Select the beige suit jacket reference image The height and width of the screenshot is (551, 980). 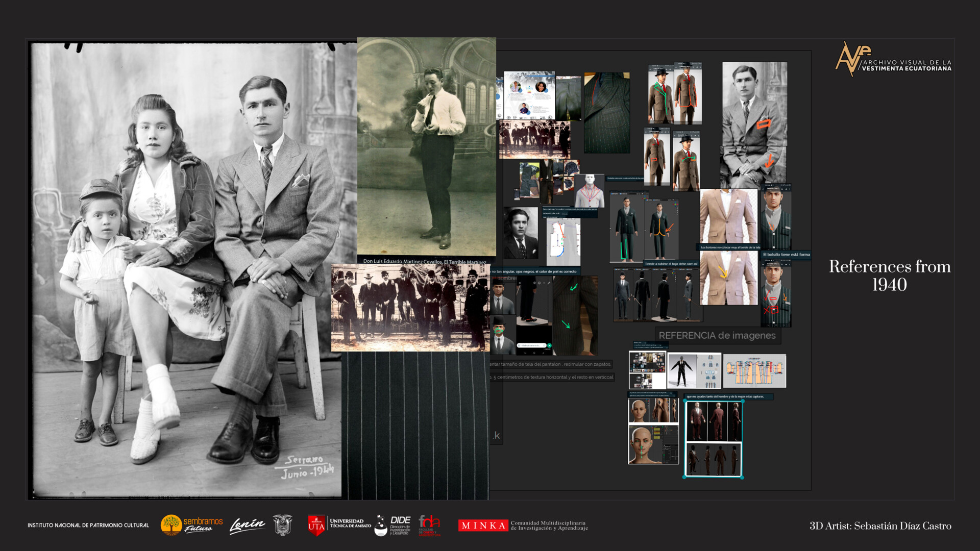728,216
